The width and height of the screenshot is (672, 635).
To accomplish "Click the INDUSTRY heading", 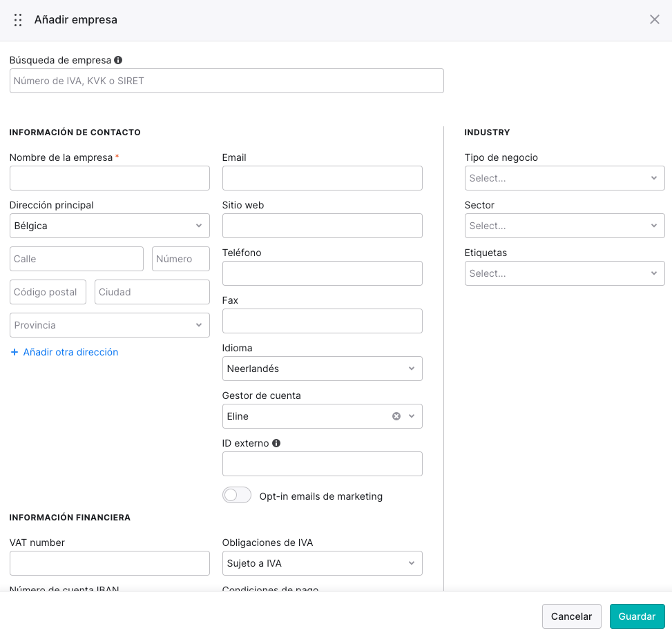I will point(488,133).
